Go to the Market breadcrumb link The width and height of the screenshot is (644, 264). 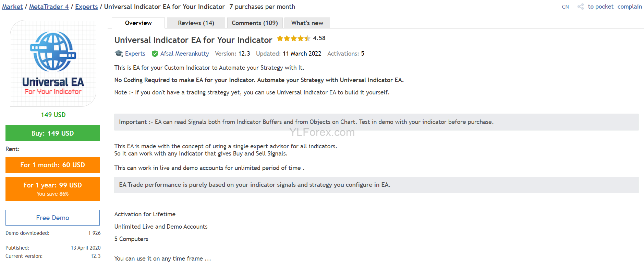point(12,7)
